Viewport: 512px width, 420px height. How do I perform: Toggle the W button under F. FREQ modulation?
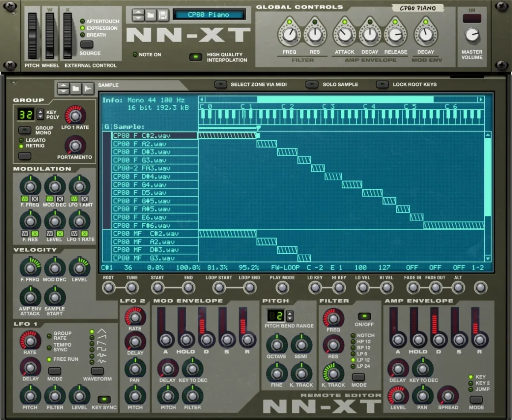click(26, 199)
